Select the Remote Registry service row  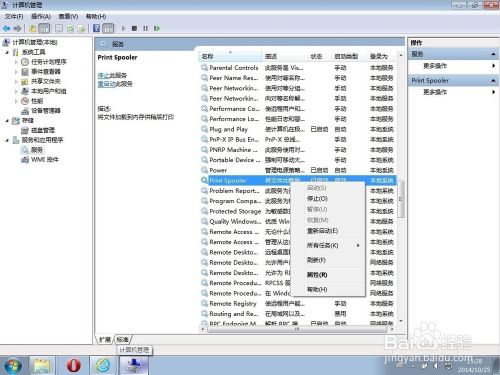point(297,304)
